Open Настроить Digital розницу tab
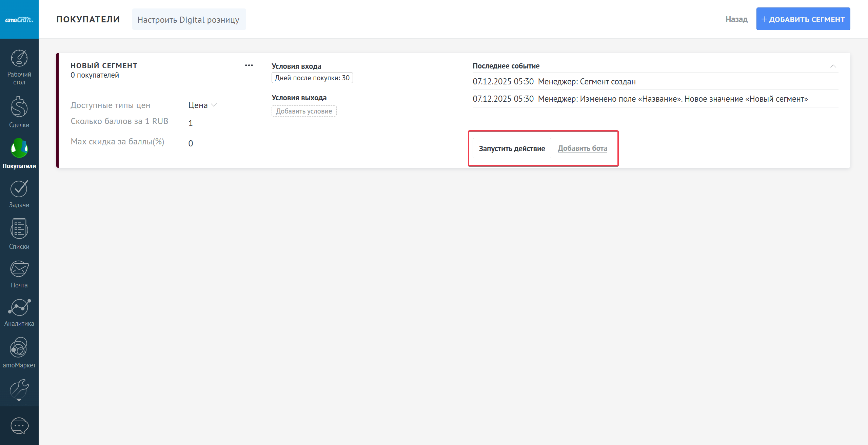868x445 pixels. pos(189,20)
